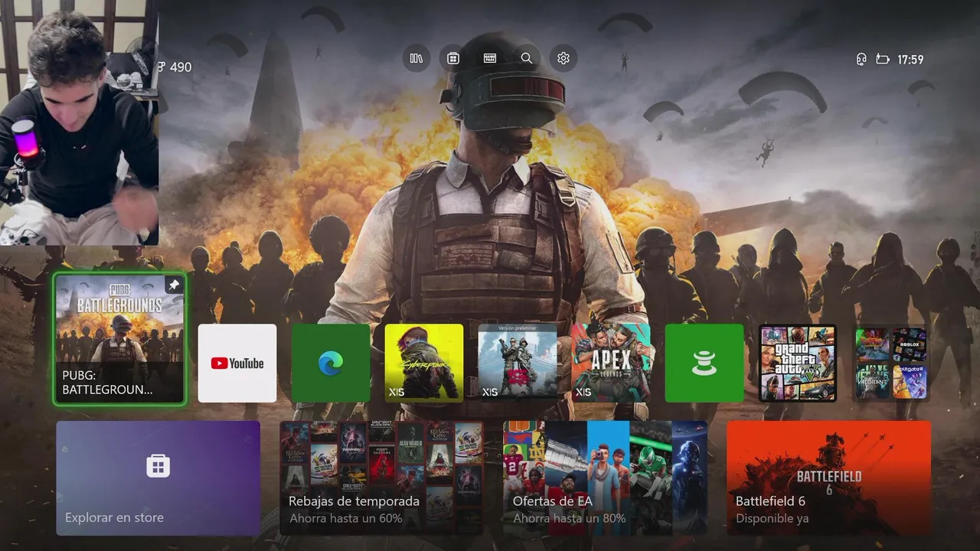
Task: Open the Ofertas de EA card
Action: click(605, 478)
